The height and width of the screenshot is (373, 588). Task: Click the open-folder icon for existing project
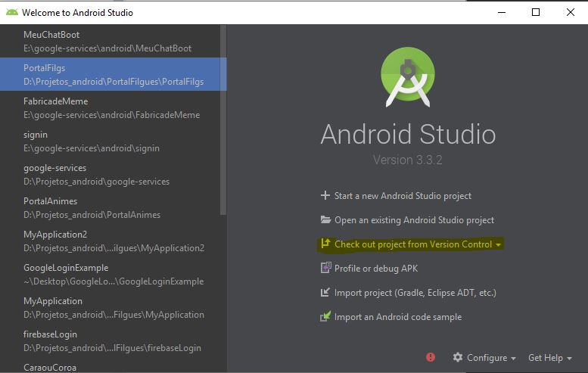[325, 219]
